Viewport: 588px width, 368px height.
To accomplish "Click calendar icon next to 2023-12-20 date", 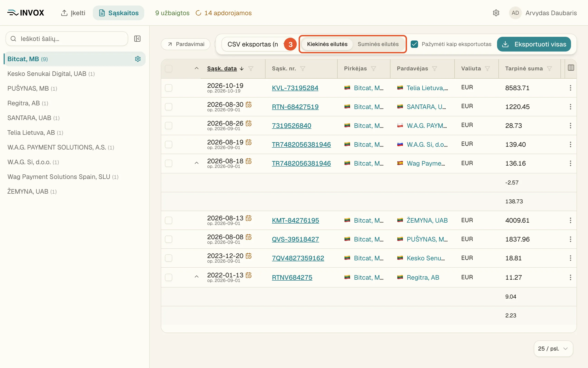I will tap(249, 256).
